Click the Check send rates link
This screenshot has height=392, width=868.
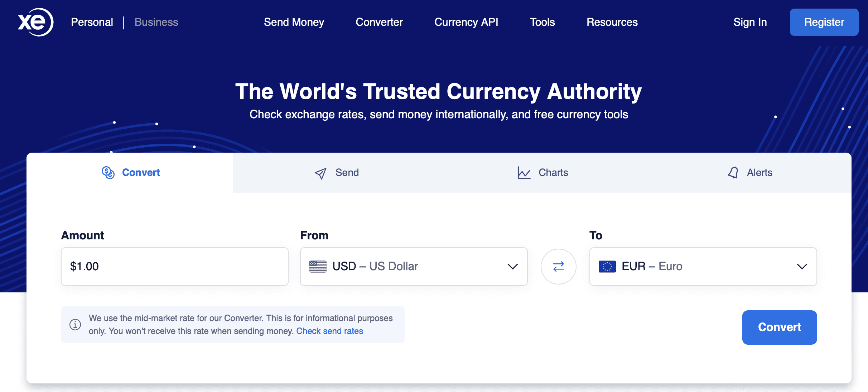330,330
